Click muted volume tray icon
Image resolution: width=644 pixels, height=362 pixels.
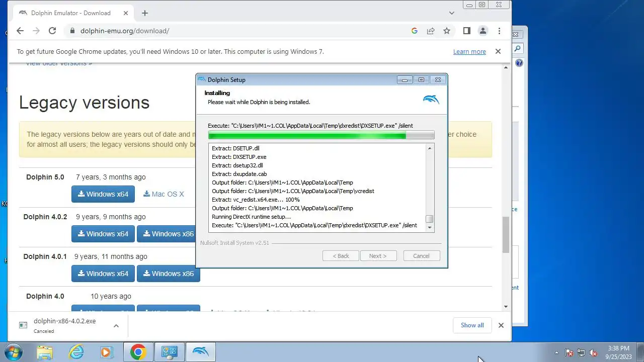point(593,352)
